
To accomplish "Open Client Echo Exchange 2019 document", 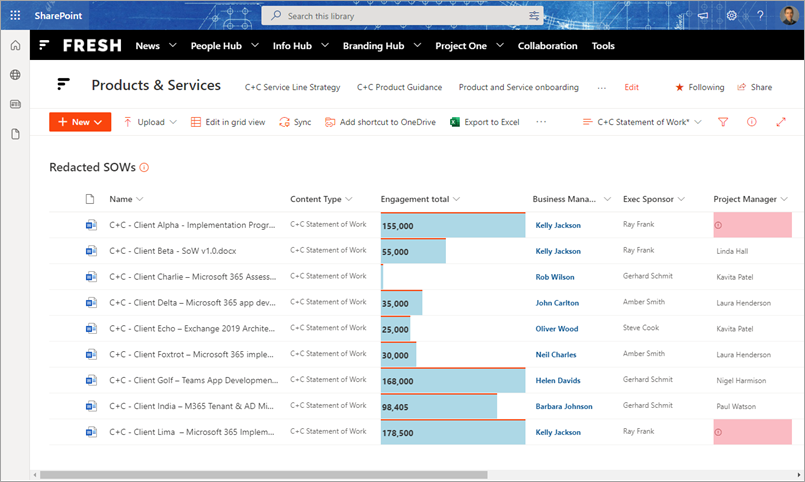I will coord(192,329).
